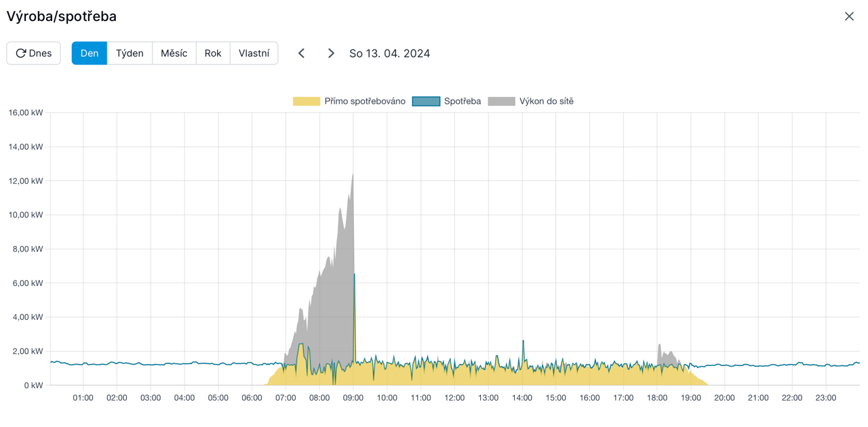Hide the Spotřeba series via legend text
868x427 pixels.
coord(462,102)
